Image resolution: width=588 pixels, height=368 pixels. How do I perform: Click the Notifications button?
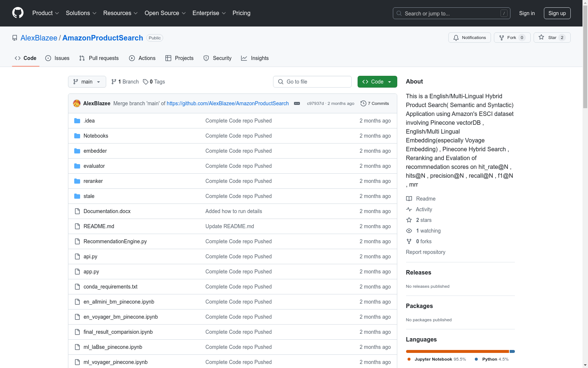pyautogui.click(x=470, y=38)
